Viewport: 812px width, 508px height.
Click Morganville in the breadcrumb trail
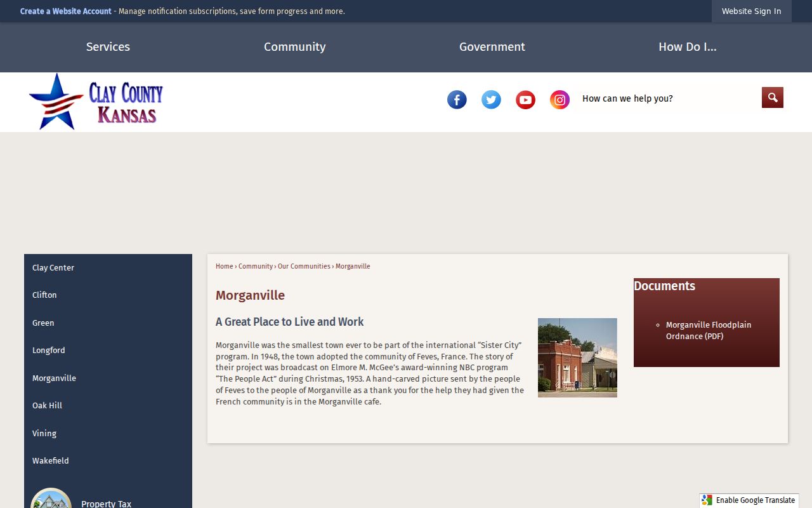(353, 267)
